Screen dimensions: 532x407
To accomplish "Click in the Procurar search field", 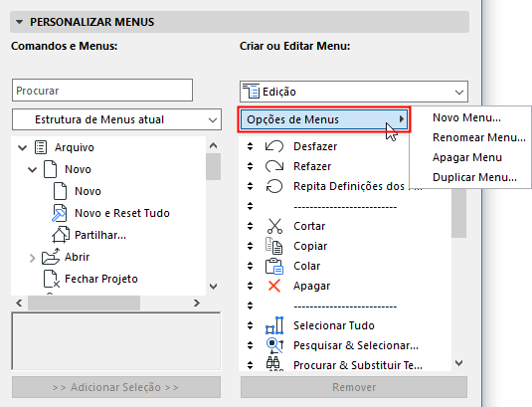I will click(x=102, y=91).
